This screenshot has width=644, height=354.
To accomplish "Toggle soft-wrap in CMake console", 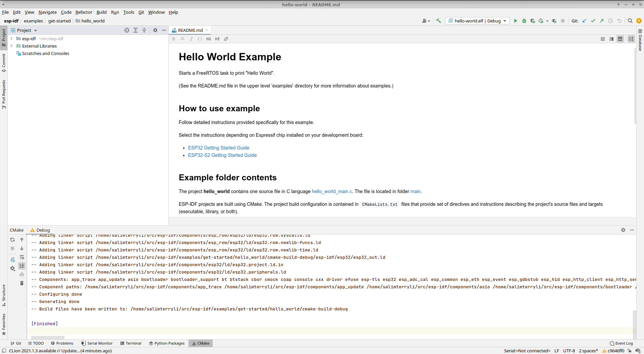I will coord(22,257).
